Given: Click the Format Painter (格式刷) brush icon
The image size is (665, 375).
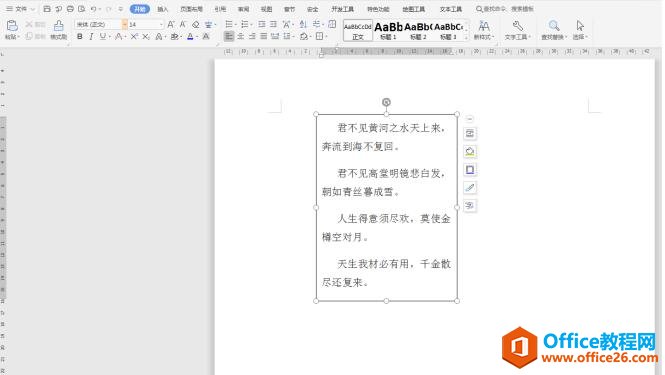Looking at the screenshot, I should 59,26.
